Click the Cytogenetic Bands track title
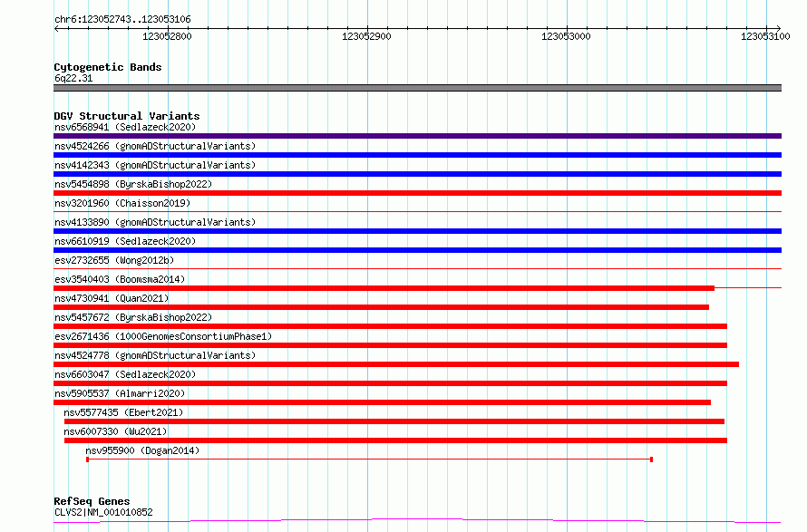 [108, 67]
